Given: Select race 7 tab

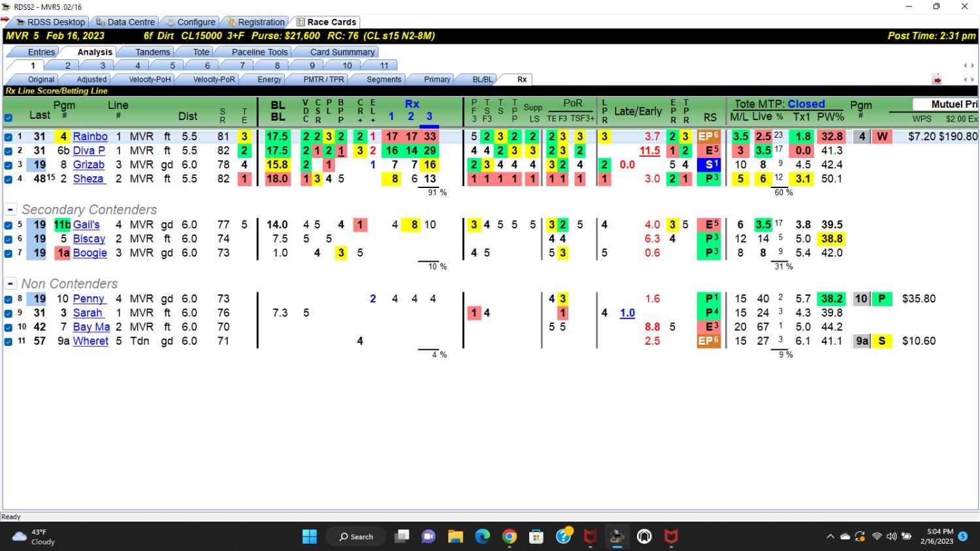Looking at the screenshot, I should click(242, 66).
